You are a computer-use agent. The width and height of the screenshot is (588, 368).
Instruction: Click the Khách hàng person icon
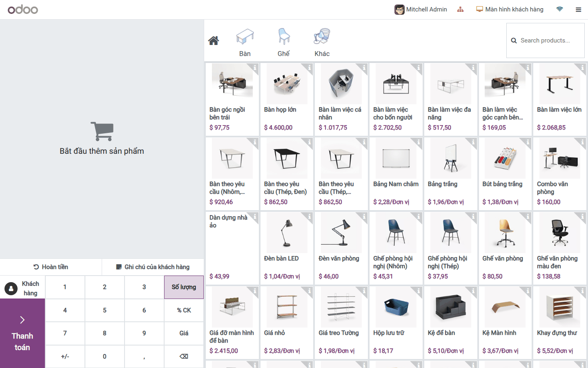[11, 289]
